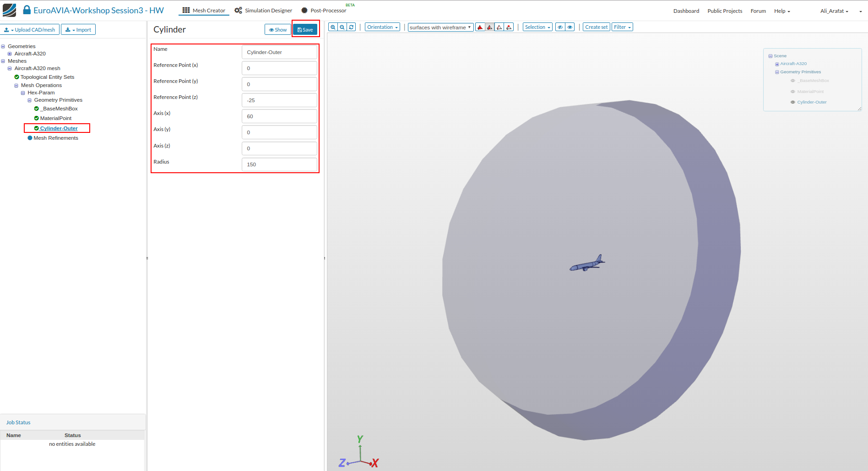Reset the 3D view with refresh icon
The image size is (868, 471).
(351, 27)
